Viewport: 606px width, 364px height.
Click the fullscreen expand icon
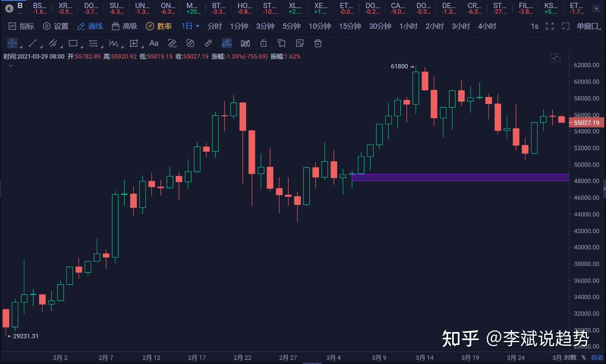point(550,26)
